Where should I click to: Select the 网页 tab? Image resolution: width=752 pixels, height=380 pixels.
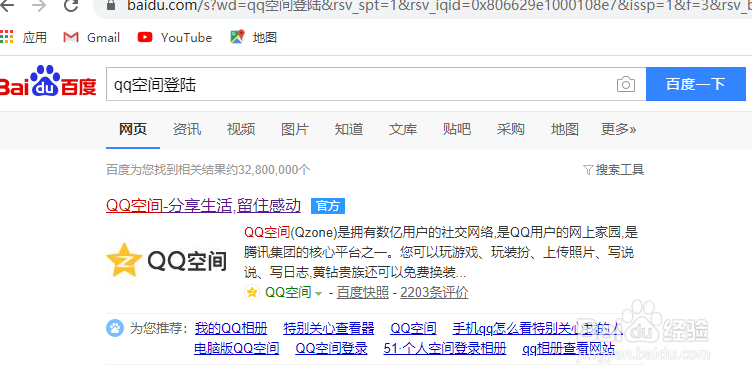pos(133,129)
